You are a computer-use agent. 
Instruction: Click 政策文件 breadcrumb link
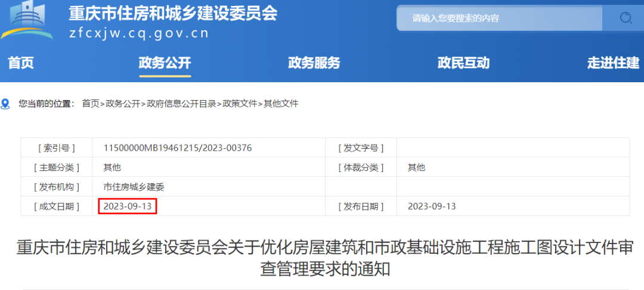point(240,104)
